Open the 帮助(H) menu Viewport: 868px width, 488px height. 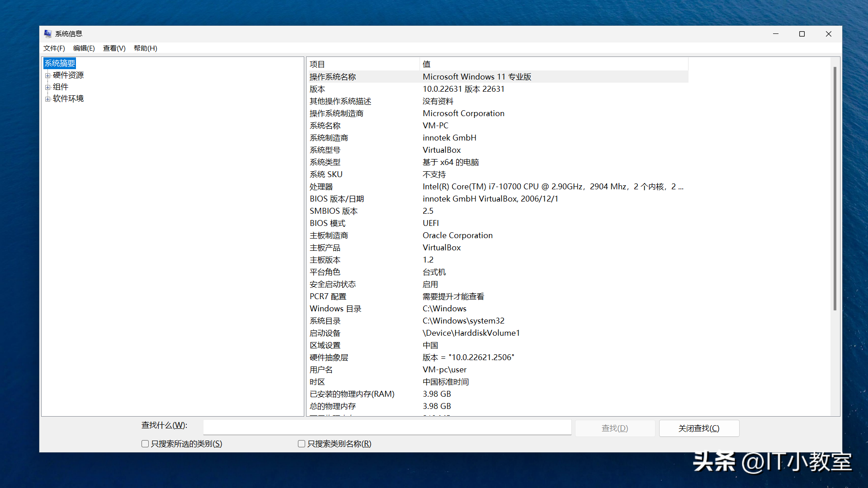pos(146,48)
